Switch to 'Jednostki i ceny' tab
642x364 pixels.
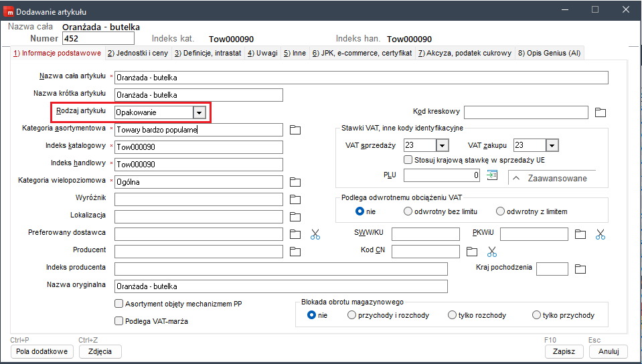(138, 53)
